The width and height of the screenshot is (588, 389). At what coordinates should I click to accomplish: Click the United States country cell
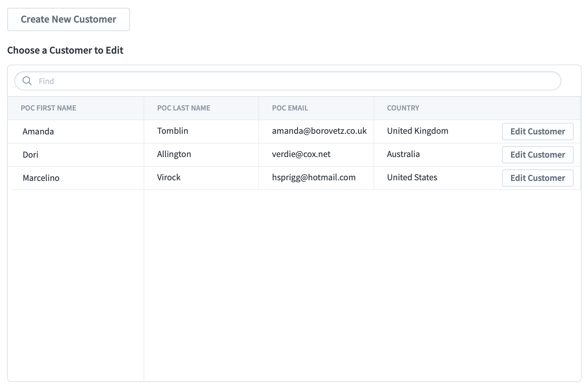tap(411, 177)
